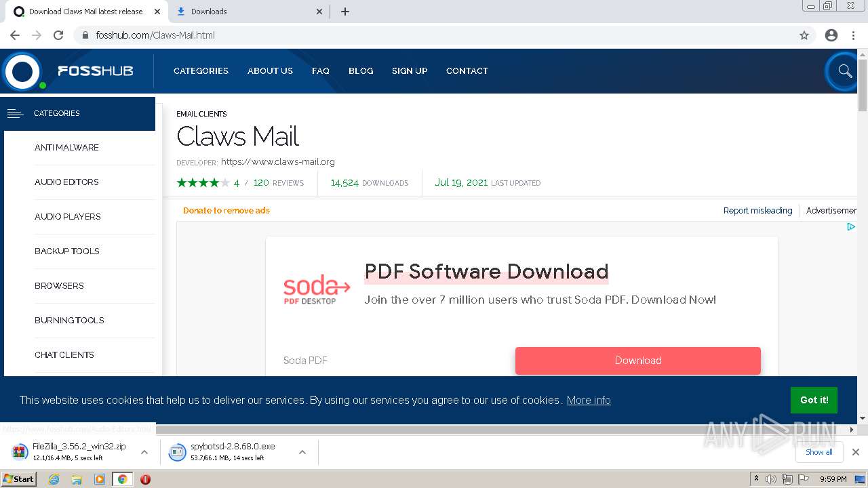Click the FossHub logo
The height and width of the screenshot is (488, 868).
pos(68,71)
